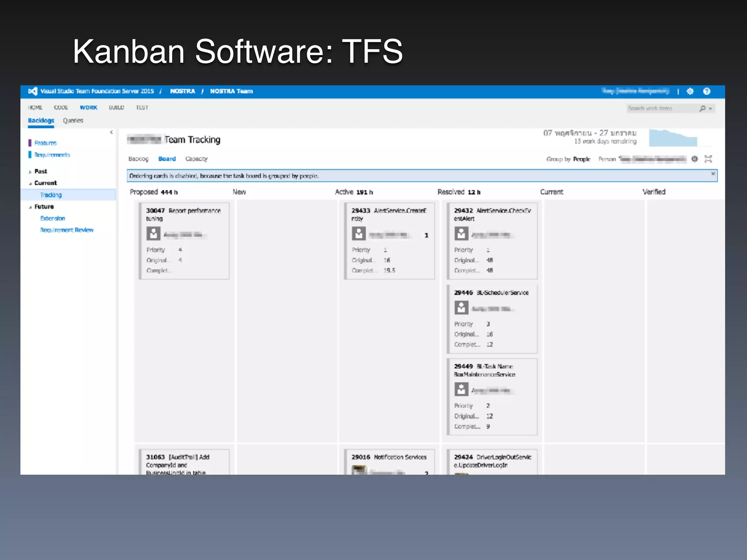The height and width of the screenshot is (560, 747).
Task: Click the New column header
Action: 239,192
